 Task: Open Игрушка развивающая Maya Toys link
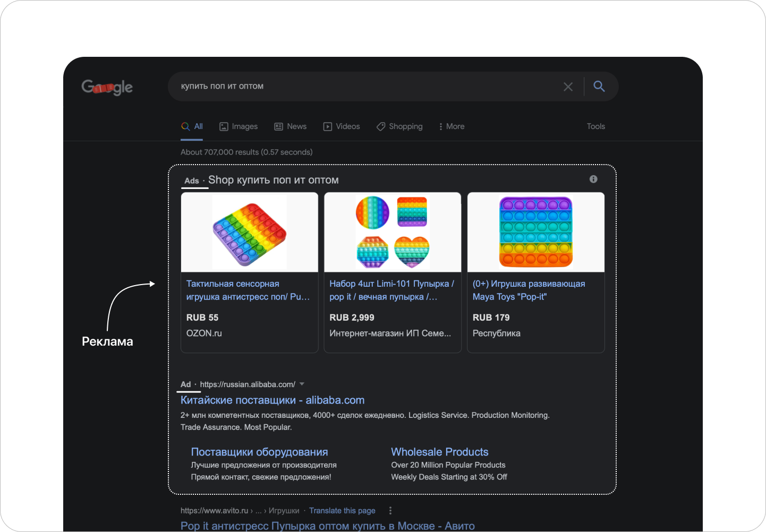tap(529, 290)
